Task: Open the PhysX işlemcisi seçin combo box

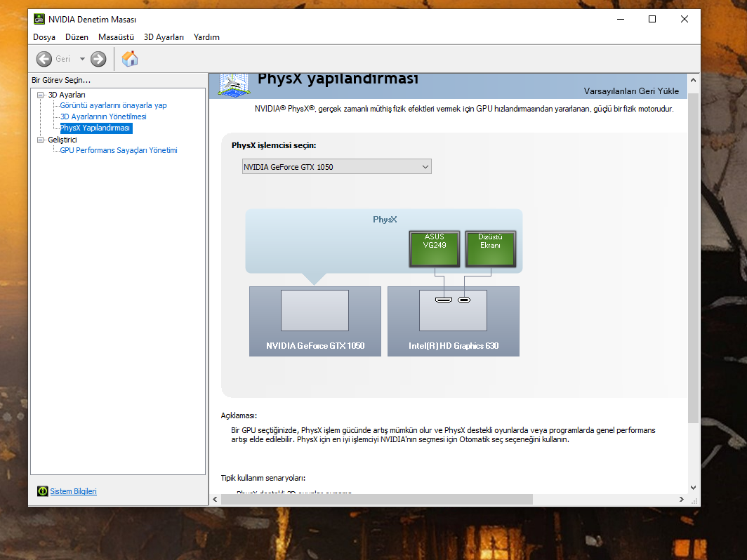Action: (337, 167)
